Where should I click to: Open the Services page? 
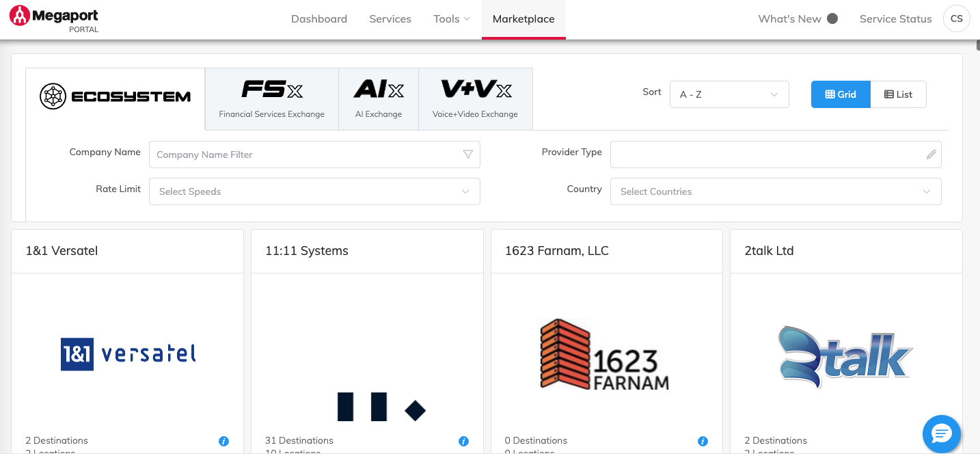(390, 19)
